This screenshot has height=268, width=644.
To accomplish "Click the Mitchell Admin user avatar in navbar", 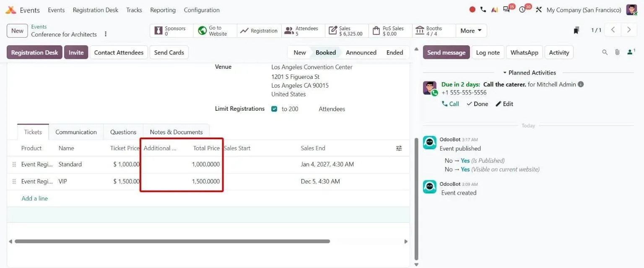I will (x=631, y=10).
